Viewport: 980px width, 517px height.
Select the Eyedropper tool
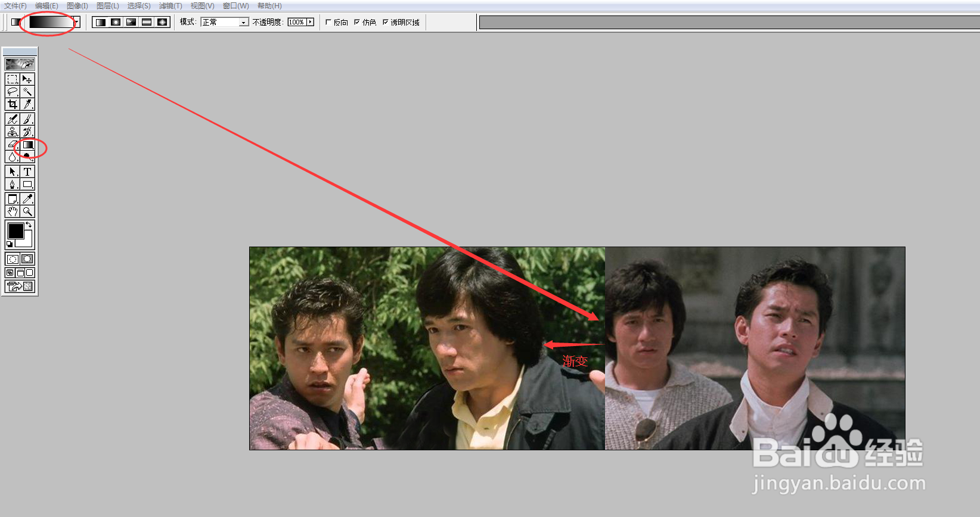[27, 199]
